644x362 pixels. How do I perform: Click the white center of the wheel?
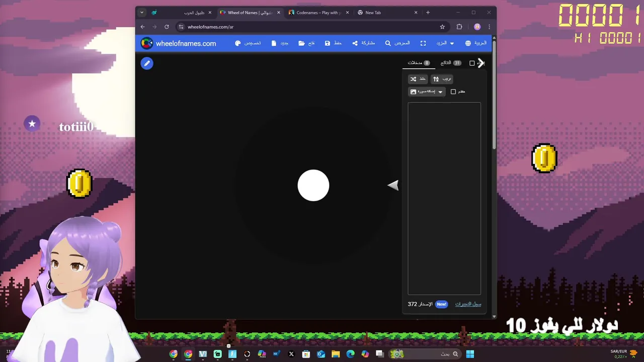point(313,186)
